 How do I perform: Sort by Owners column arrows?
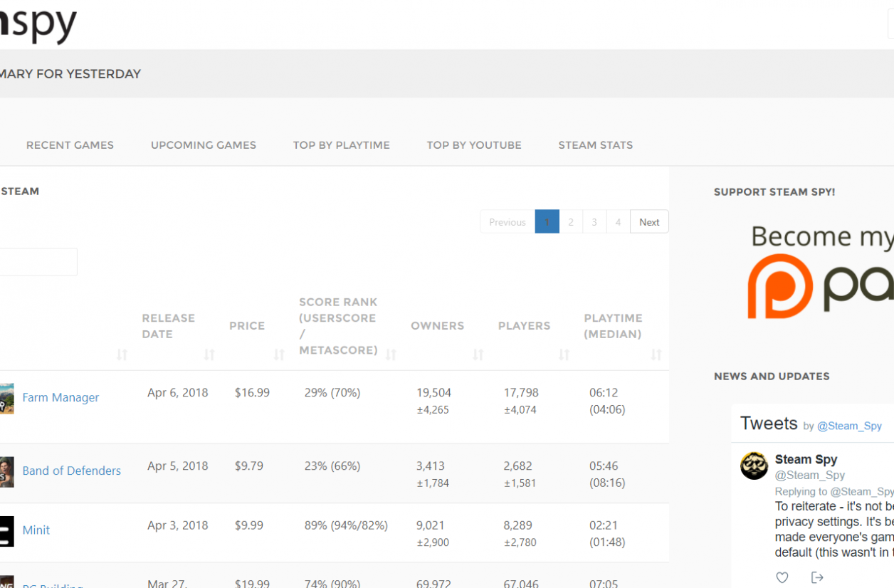coord(478,354)
